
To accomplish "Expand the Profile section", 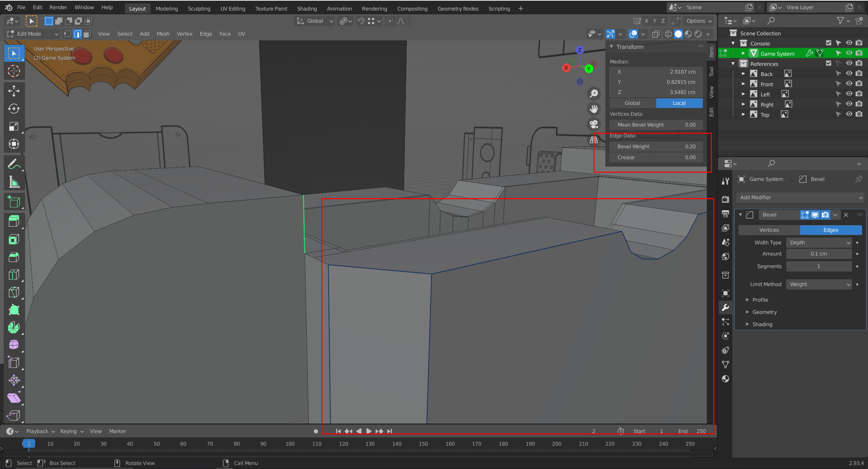I will (x=760, y=300).
